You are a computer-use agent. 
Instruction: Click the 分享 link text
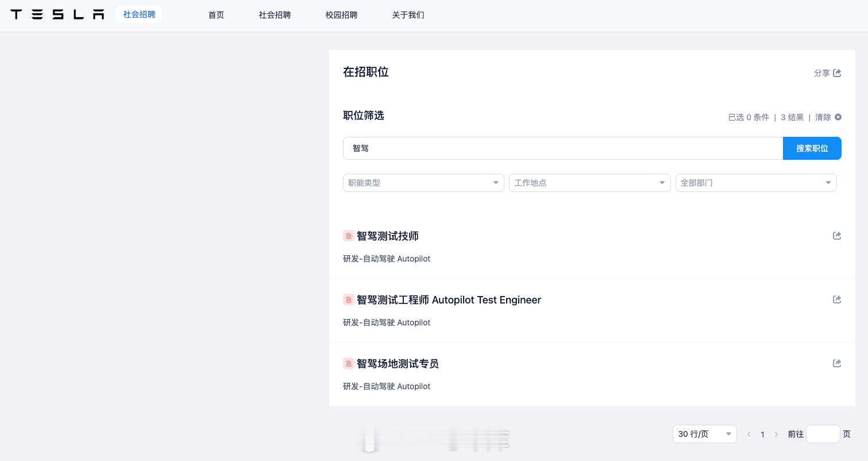click(x=822, y=73)
